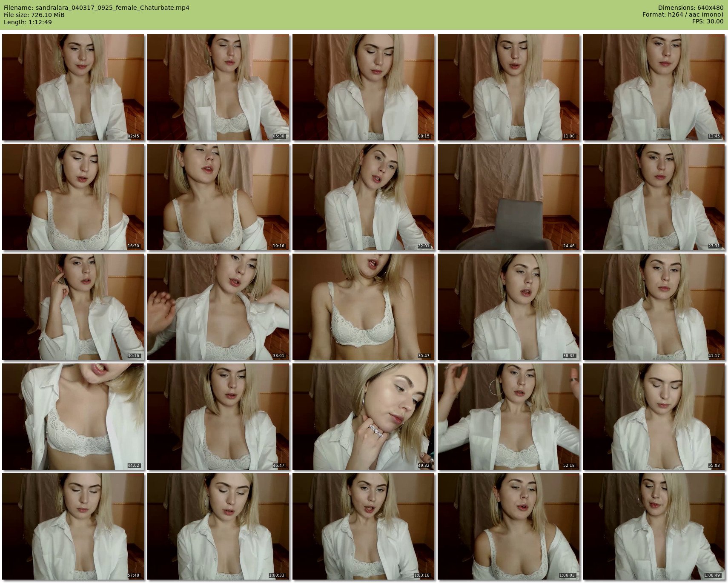Screen dimensions: 728x583
Task: Click the last thumbnail at 1:08:49
Action: click(x=654, y=526)
